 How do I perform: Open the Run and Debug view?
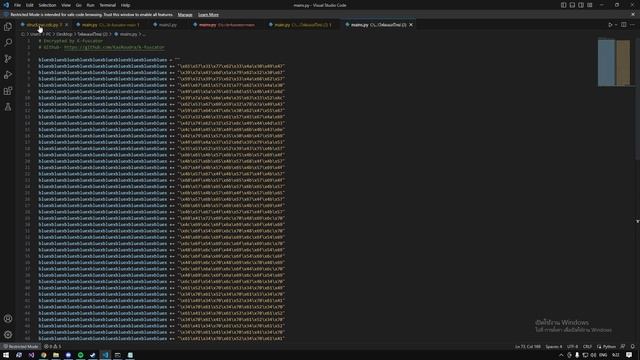click(x=8, y=75)
